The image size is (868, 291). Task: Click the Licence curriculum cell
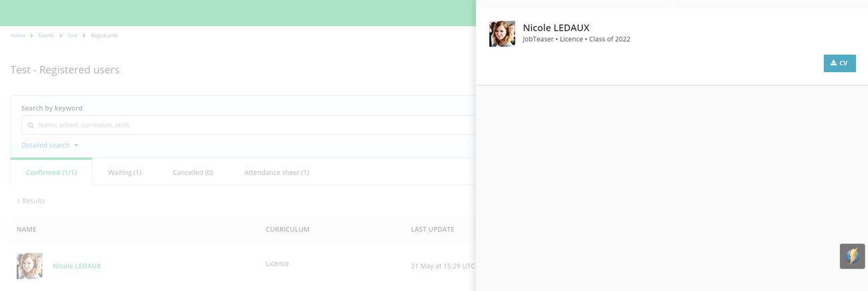click(277, 264)
